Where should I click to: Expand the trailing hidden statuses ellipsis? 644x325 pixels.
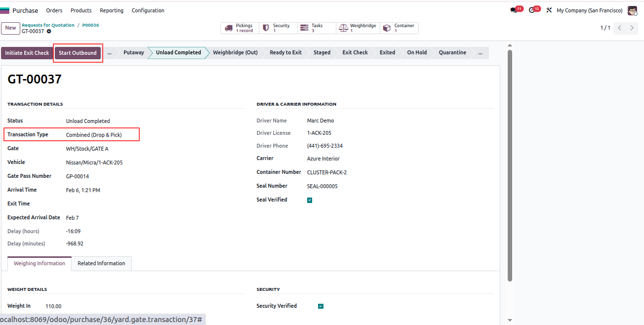coord(480,52)
